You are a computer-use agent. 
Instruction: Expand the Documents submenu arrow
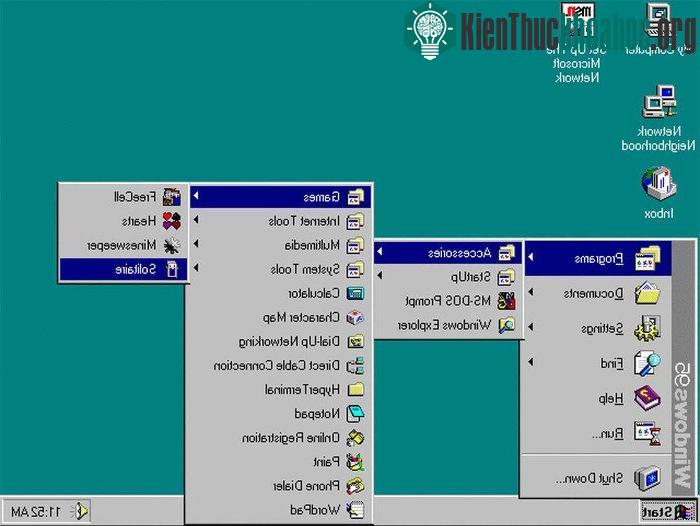530,292
